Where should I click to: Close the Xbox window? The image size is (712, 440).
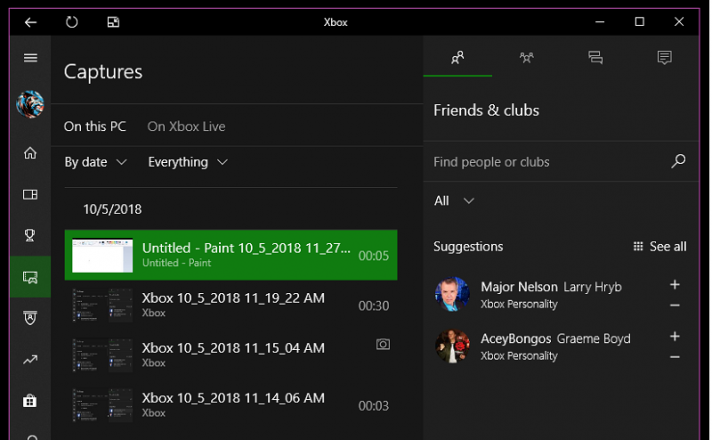[x=679, y=22]
